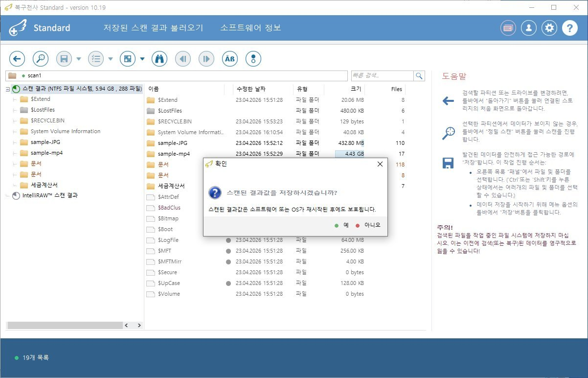588x378 pixels.
Task: Click the Standard logo in header
Action: click(x=40, y=28)
